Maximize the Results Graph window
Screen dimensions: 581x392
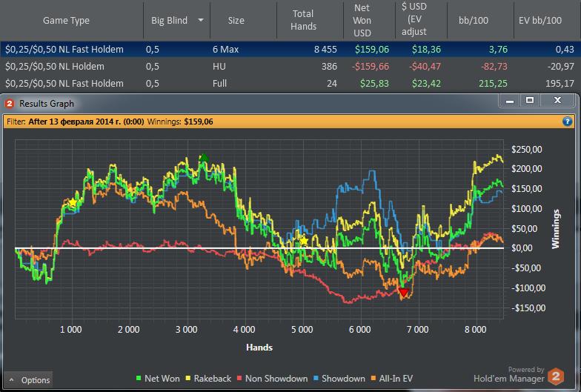(x=530, y=101)
